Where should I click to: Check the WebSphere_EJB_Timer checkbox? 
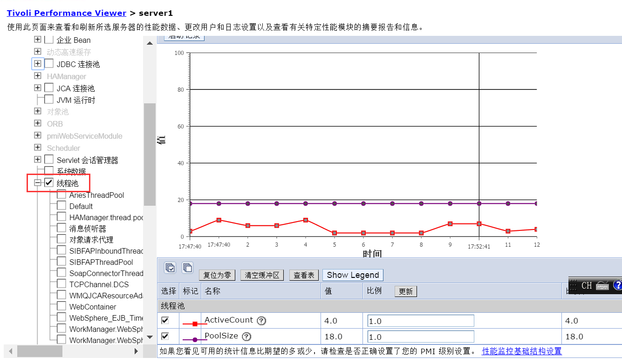pos(62,317)
